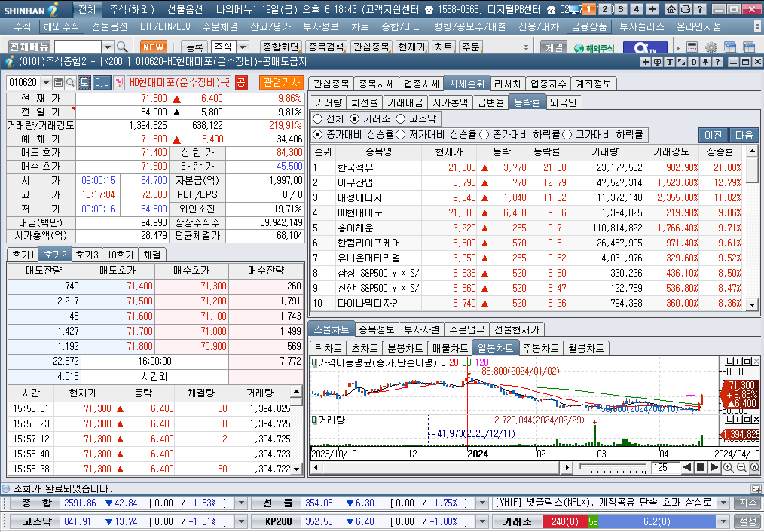Switch to virtual screen 3
This screenshot has width=764, height=532.
point(621,9)
